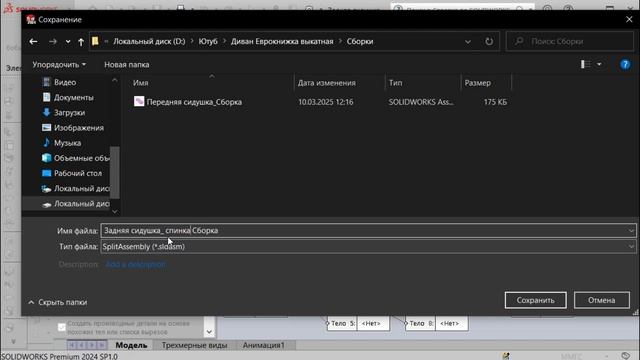Open 'Изображения' in the navigation pane
Image resolution: width=640 pixels, height=360 pixels.
(78, 128)
